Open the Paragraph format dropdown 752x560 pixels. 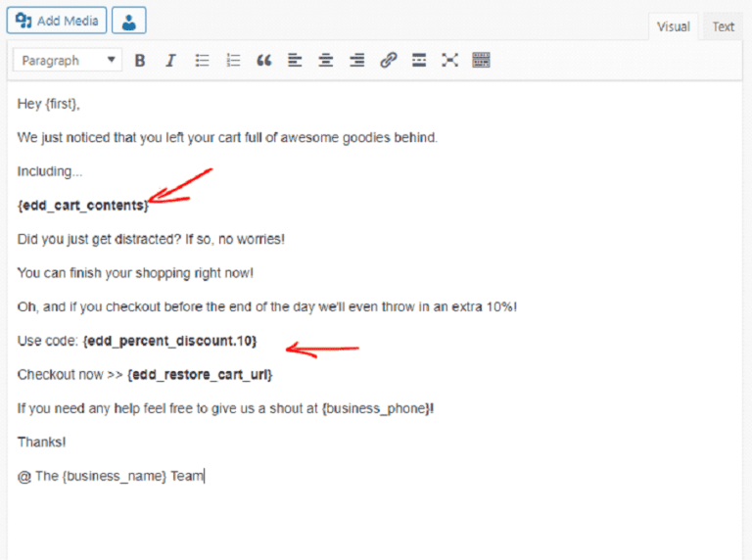tap(68, 61)
